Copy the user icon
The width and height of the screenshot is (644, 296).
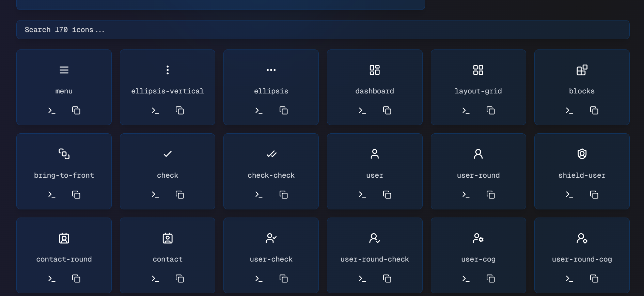tap(387, 195)
